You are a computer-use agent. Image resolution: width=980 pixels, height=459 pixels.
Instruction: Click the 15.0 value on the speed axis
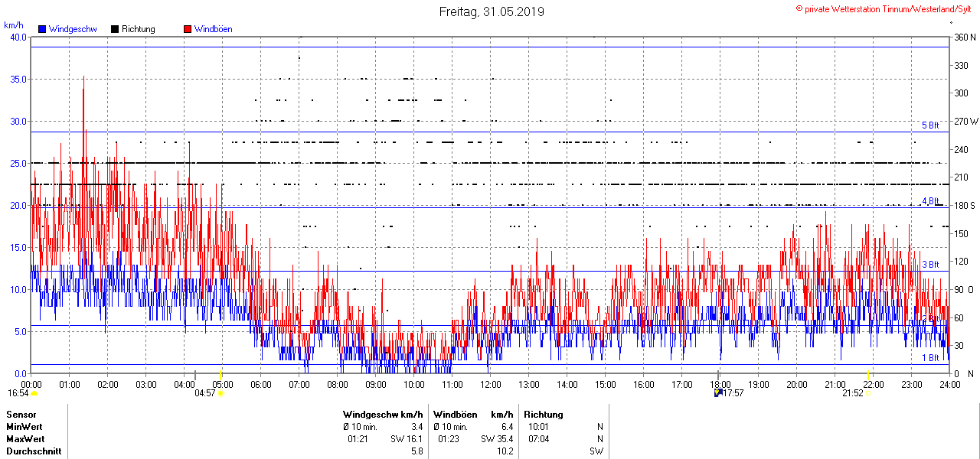pos(18,247)
